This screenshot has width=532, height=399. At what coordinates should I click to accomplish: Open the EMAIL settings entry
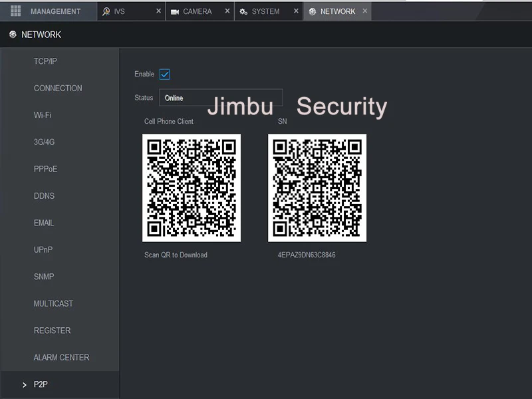44,223
